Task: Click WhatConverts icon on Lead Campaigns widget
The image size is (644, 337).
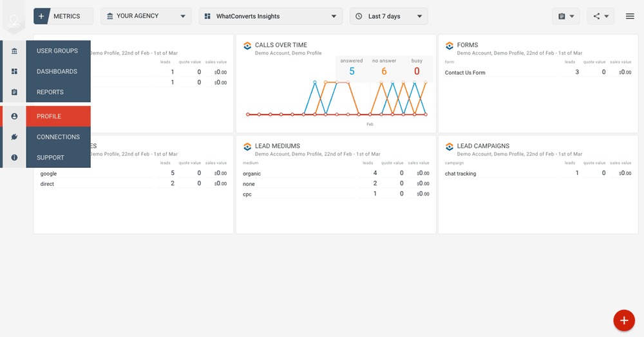Action: pyautogui.click(x=450, y=147)
